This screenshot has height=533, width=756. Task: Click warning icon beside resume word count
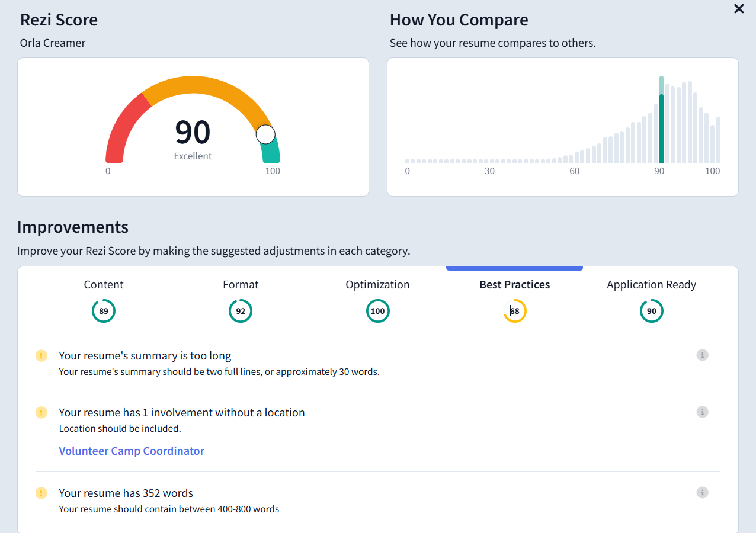coord(41,493)
